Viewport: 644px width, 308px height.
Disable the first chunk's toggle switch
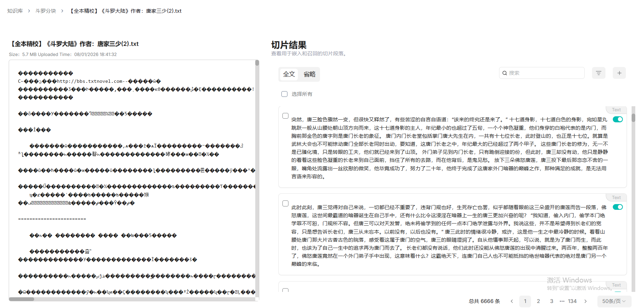(x=618, y=119)
